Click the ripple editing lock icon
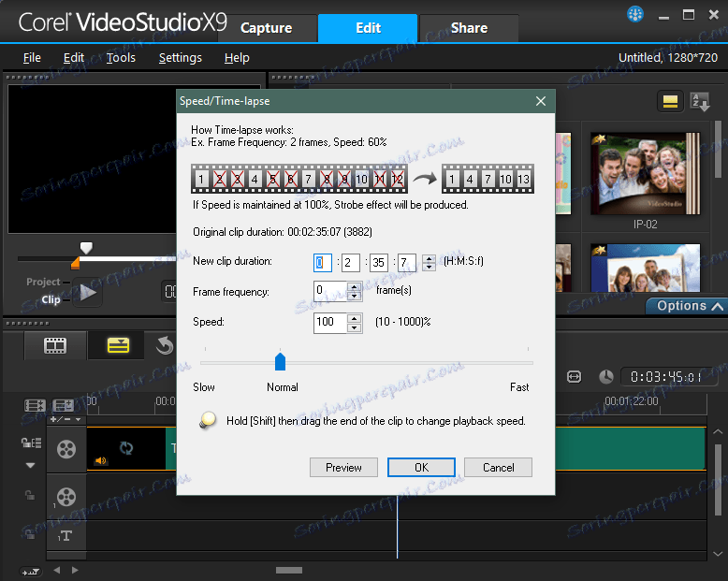The image size is (728, 581). tap(31, 443)
